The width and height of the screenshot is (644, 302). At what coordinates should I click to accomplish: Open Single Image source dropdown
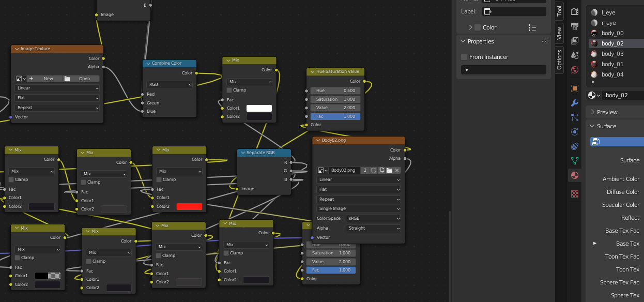[359, 208]
